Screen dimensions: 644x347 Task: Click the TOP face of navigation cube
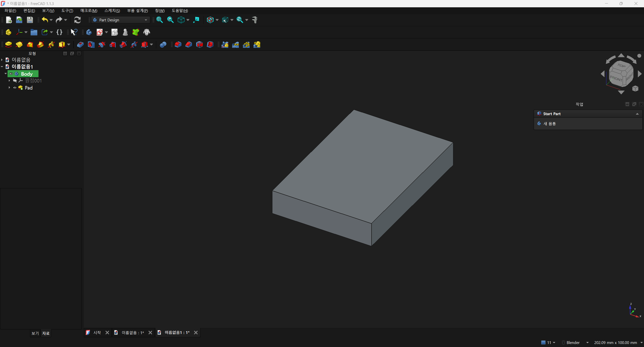pos(621,66)
